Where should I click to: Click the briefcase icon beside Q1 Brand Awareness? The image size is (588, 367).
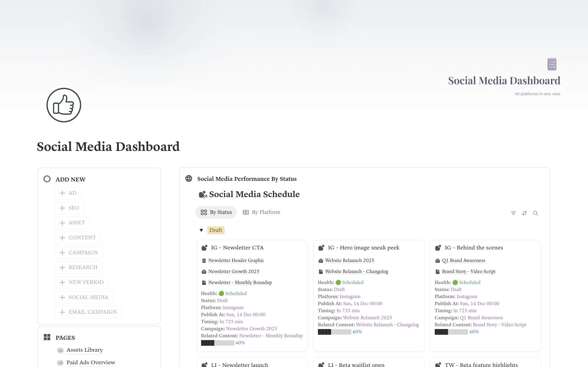click(438, 261)
